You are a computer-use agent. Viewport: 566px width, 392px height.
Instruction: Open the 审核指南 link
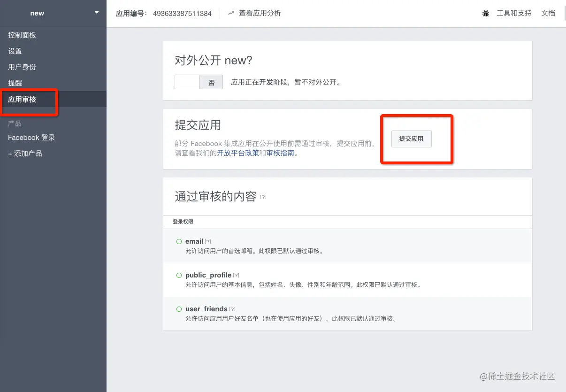(280, 153)
